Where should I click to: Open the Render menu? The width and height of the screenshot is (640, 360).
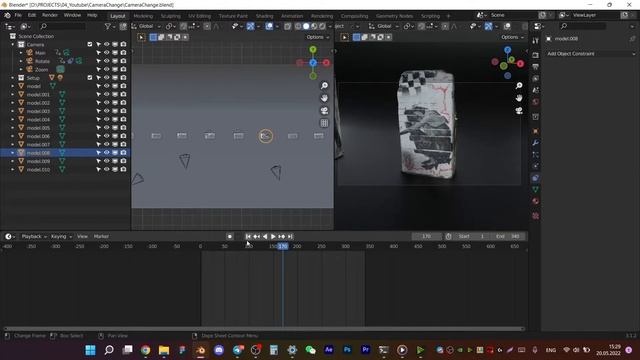[50, 16]
